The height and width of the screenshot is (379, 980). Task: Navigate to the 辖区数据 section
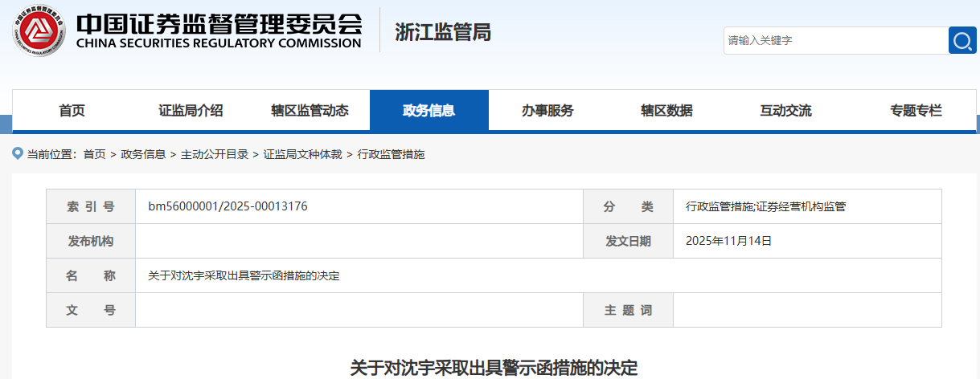(x=666, y=111)
